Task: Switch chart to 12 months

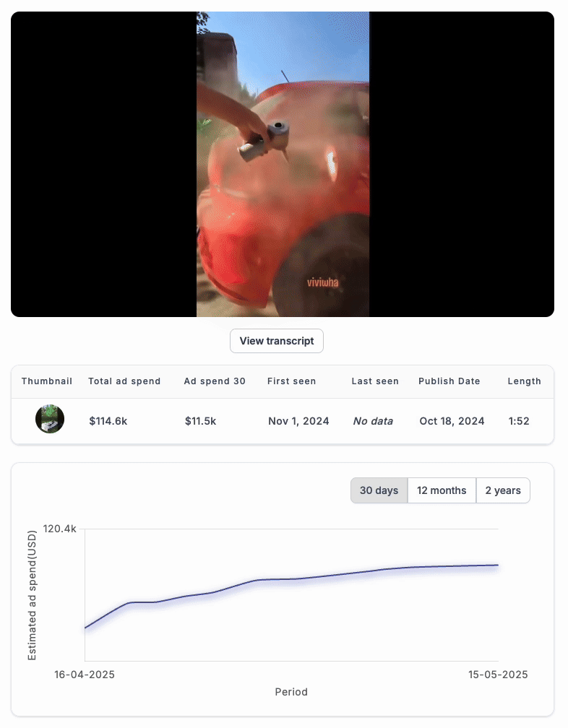Action: click(442, 490)
